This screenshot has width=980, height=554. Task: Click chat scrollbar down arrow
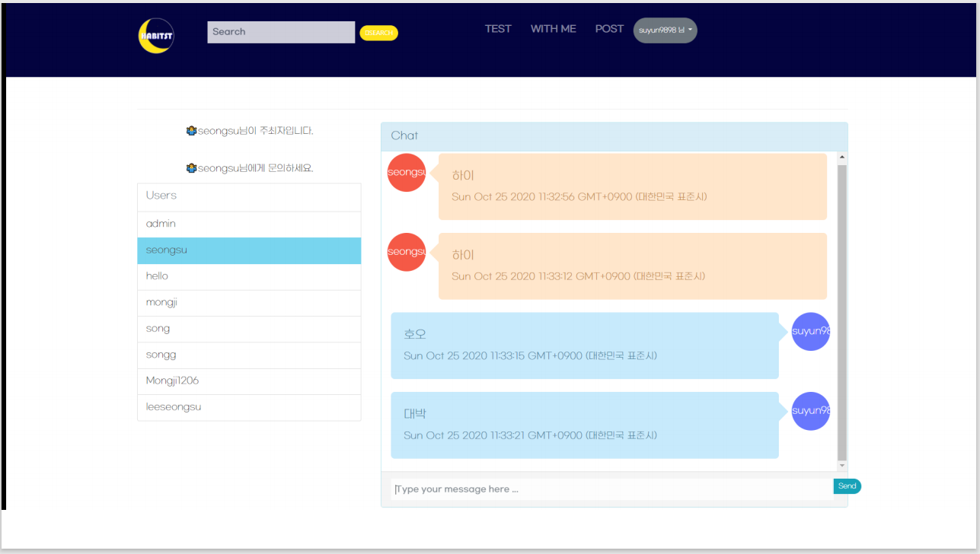[x=842, y=465]
